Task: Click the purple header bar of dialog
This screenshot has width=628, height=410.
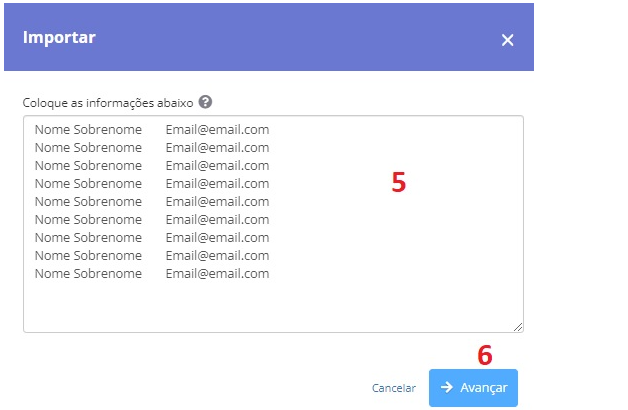Action: (x=269, y=37)
